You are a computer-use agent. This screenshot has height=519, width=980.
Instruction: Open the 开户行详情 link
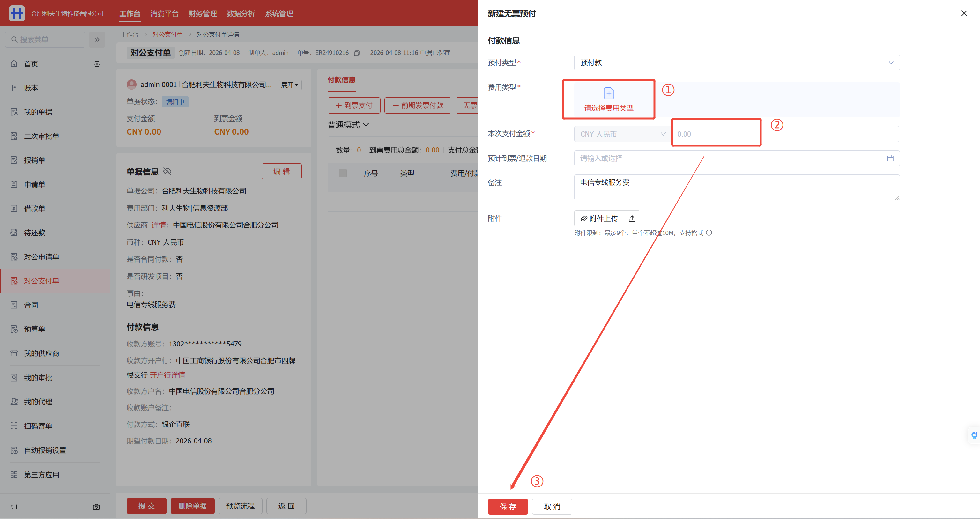[x=167, y=375]
